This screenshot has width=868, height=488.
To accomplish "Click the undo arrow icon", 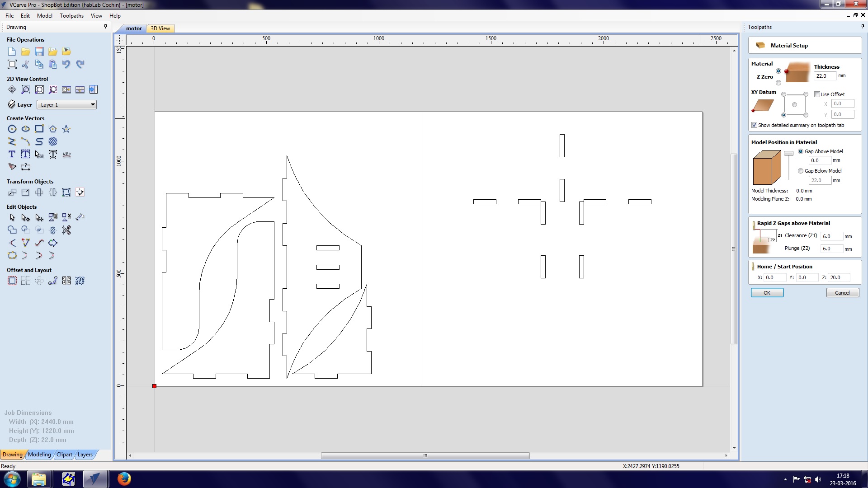I will [x=66, y=64].
